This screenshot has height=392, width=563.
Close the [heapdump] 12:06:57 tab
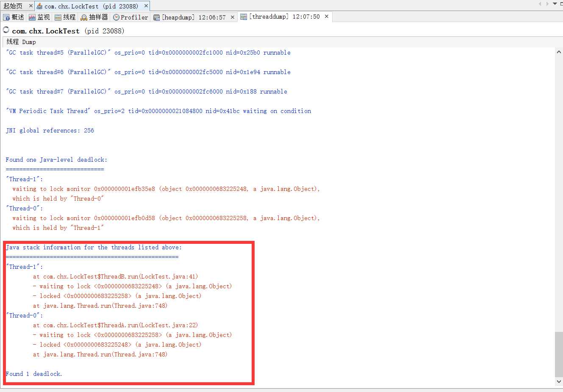pos(232,17)
